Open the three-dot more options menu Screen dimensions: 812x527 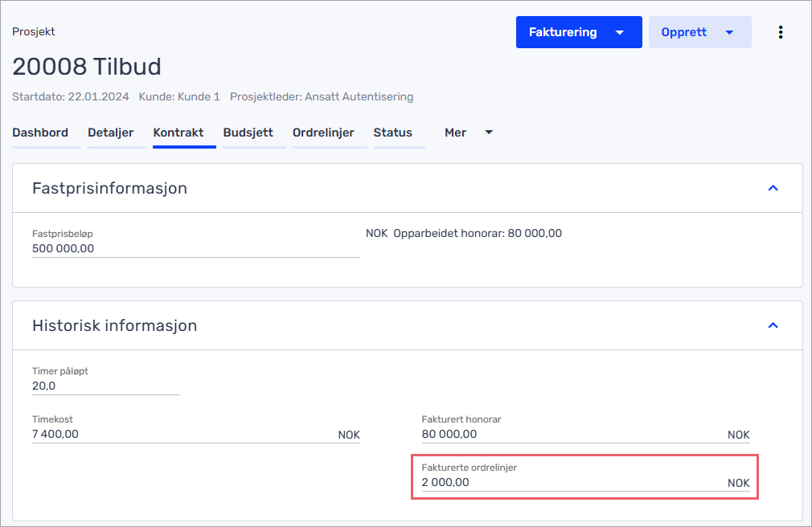780,32
